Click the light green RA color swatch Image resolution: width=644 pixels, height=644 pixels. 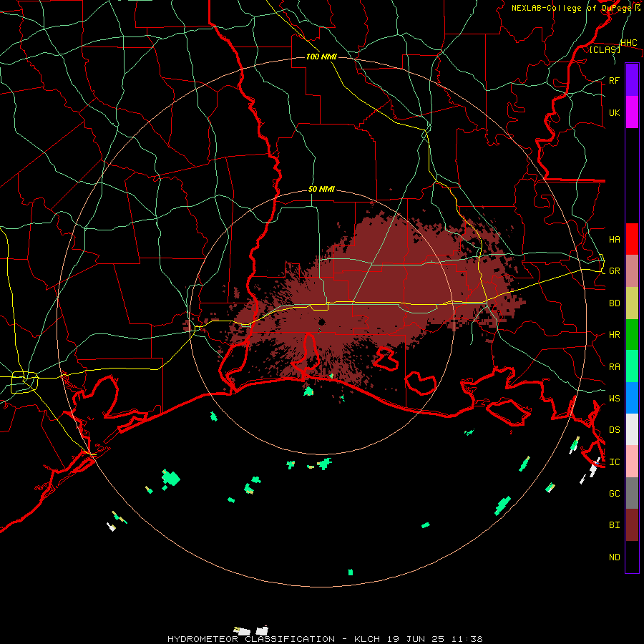632,366
